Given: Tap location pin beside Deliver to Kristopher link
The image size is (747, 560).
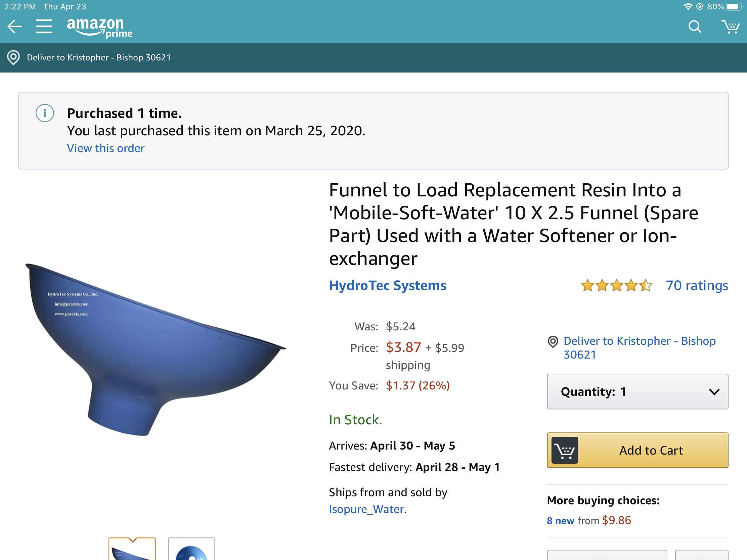Looking at the screenshot, I should tap(553, 341).
